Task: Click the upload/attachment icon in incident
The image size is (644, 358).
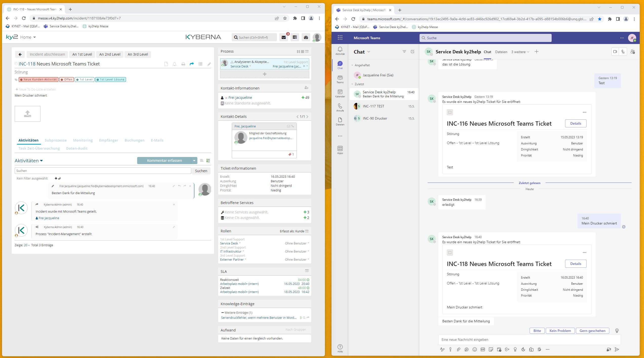Action: [27, 114]
